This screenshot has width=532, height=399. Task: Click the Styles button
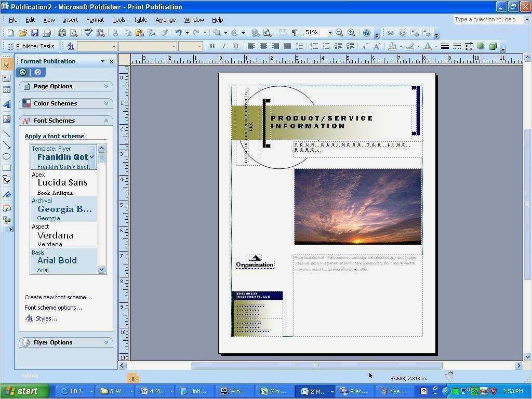46,318
